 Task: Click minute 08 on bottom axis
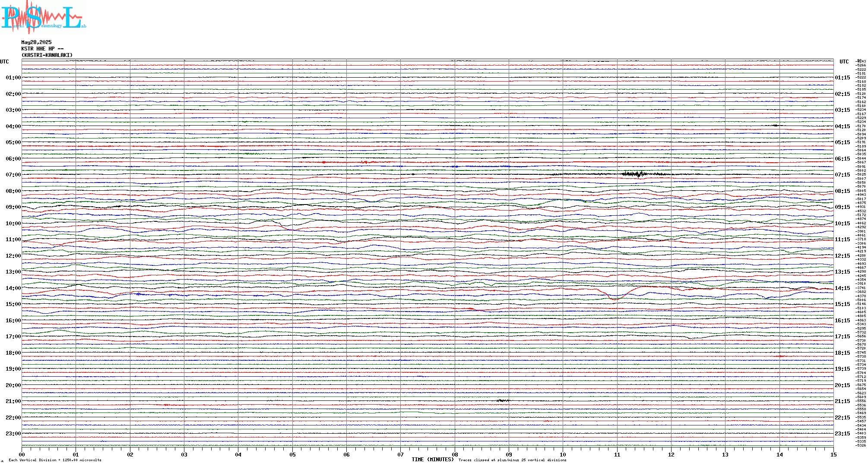coord(455,454)
